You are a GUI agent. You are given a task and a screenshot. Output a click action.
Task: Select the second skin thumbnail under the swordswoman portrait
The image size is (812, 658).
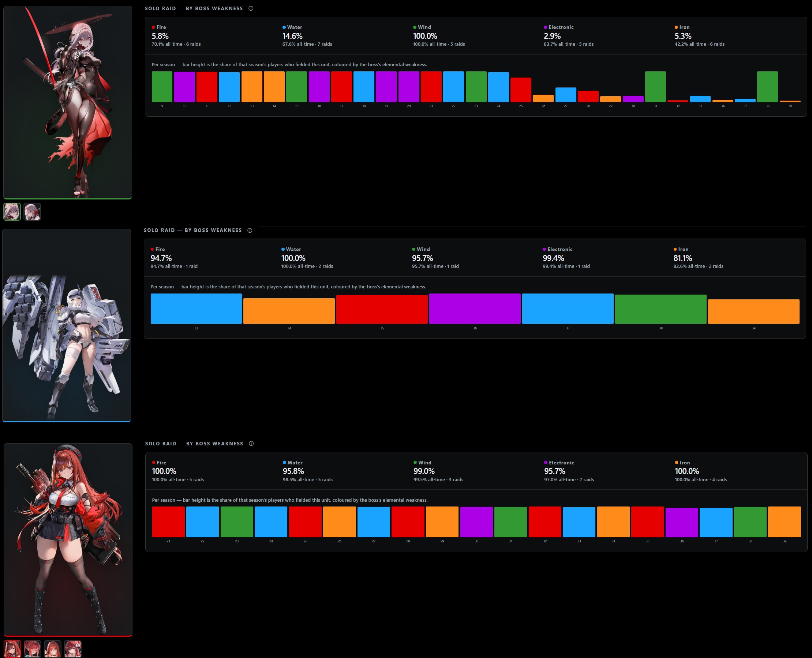32,212
